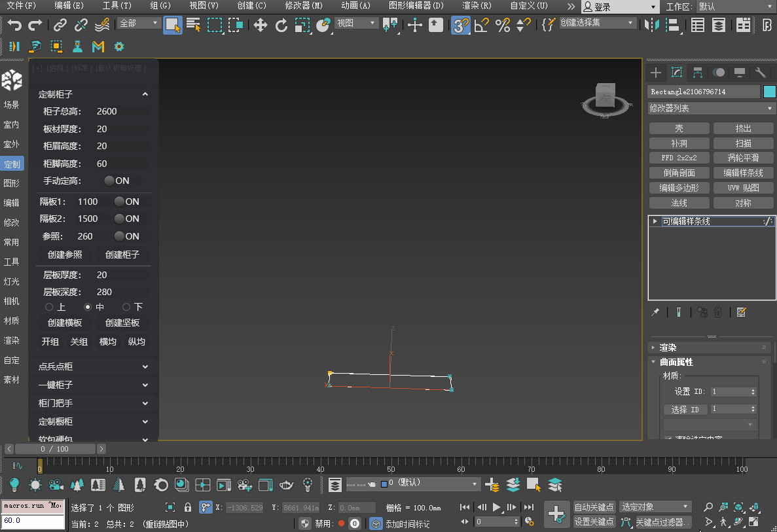Select the 中 radio option
The width and height of the screenshot is (777, 532).
point(88,307)
